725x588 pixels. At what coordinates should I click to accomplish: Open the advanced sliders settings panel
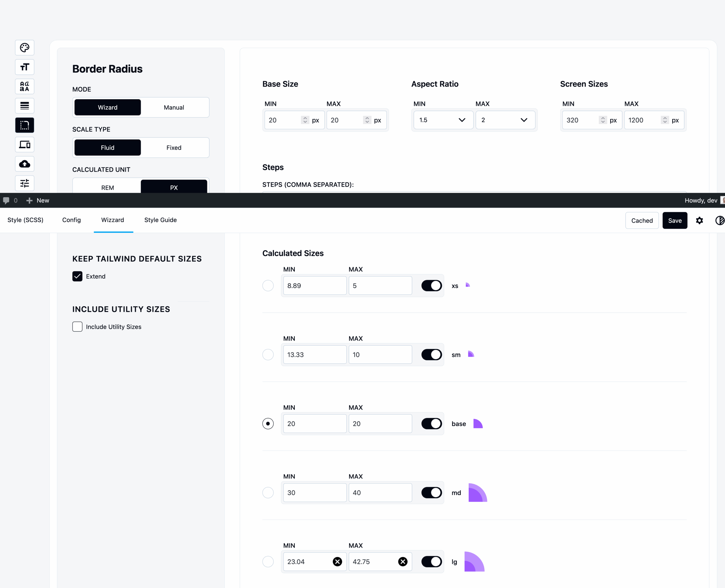pos(24,183)
